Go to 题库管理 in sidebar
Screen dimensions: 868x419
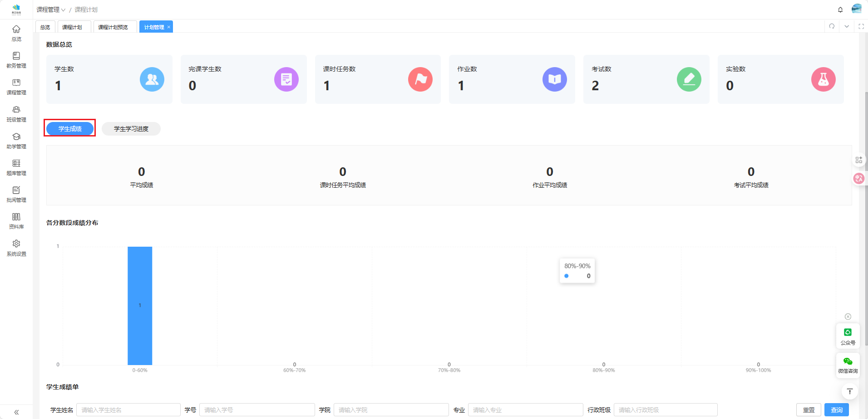tap(16, 167)
